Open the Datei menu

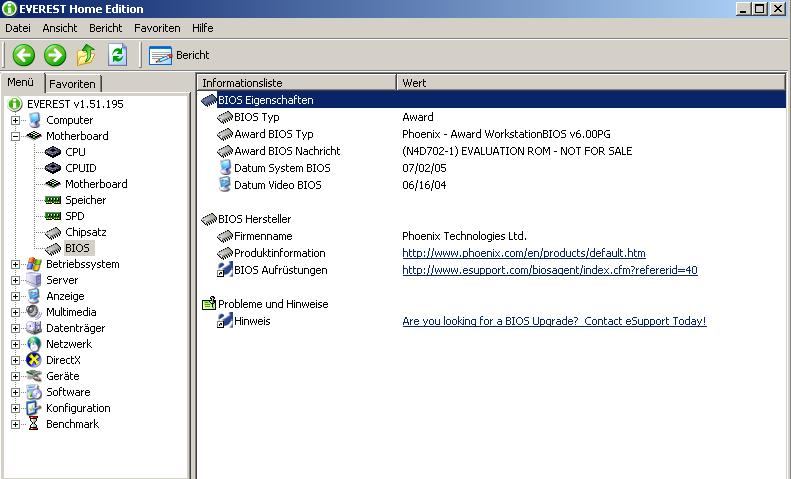pyautogui.click(x=18, y=28)
